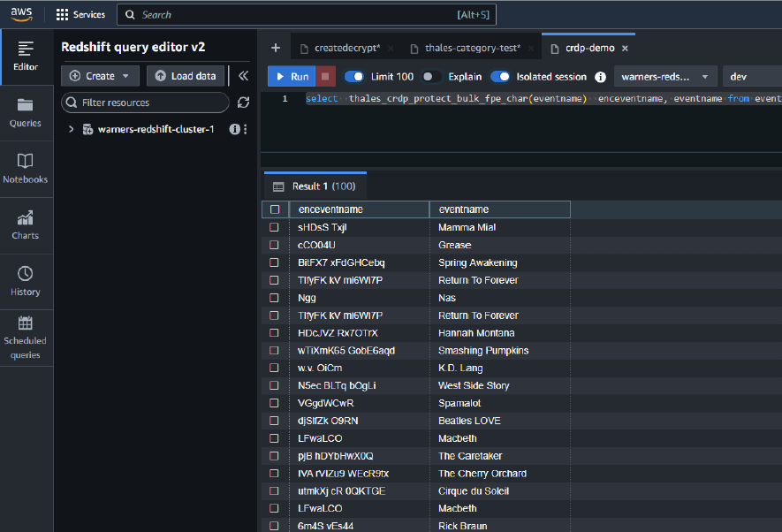Sort by the enceventname column header
The image size is (782, 532).
(x=359, y=209)
